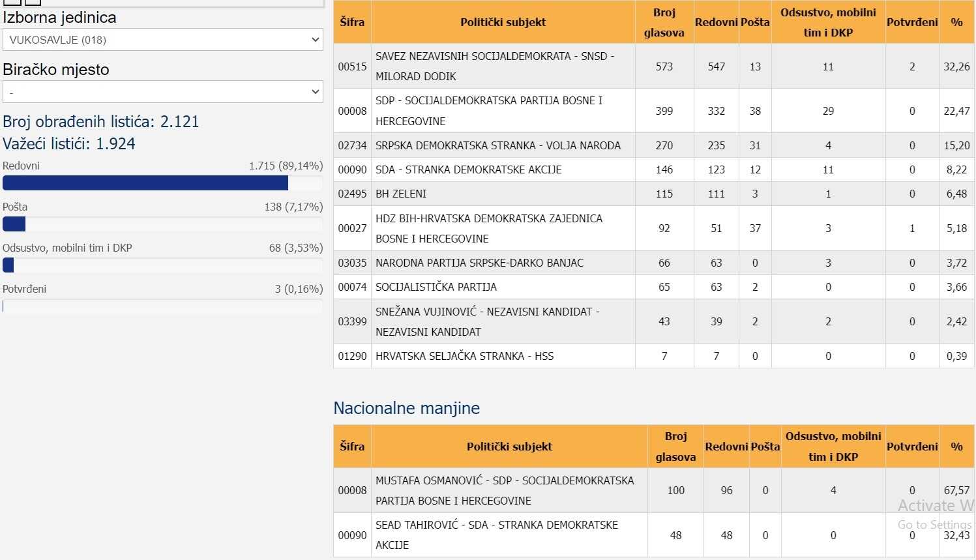Image resolution: width=976 pixels, height=560 pixels.
Task: Click the % column header in main table
Action: click(x=956, y=22)
